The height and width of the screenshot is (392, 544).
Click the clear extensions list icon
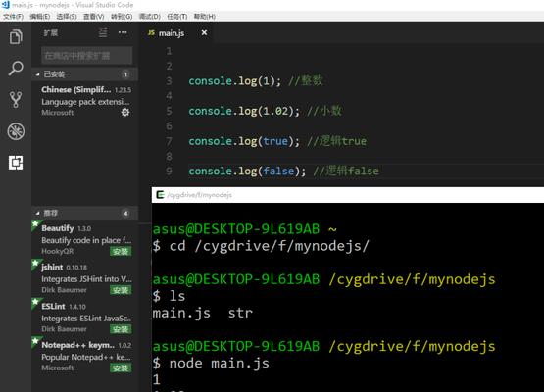click(103, 33)
